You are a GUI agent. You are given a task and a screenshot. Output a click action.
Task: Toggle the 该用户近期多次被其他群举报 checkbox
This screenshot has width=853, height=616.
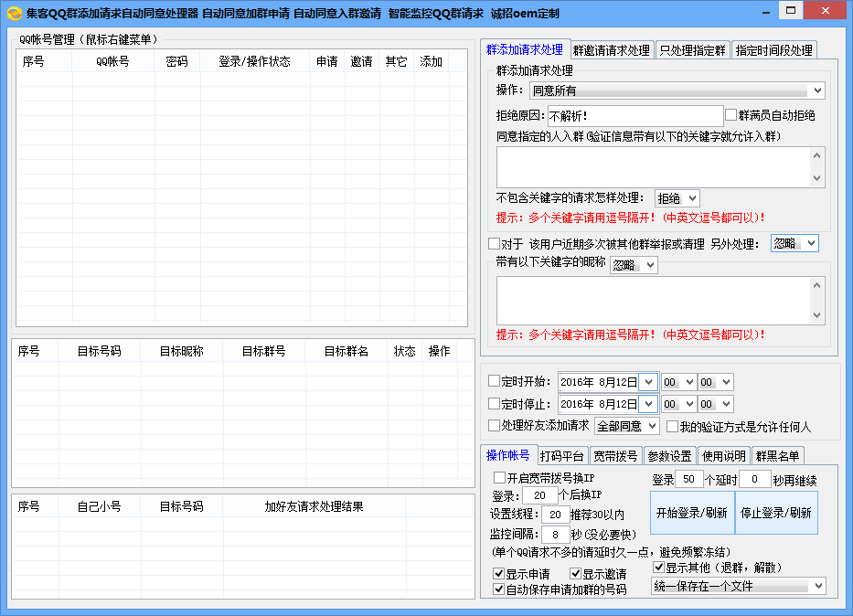[x=494, y=243]
